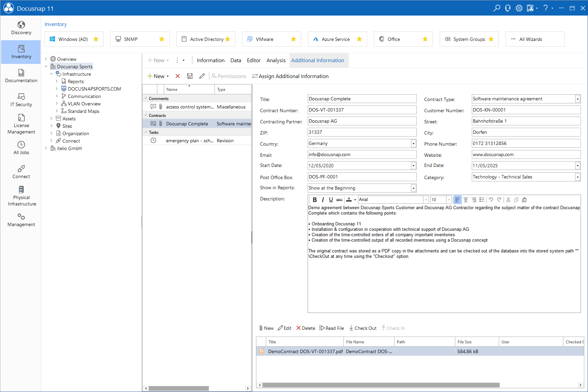Open All Wizards
The width and height of the screenshot is (588, 392).
pyautogui.click(x=535, y=39)
